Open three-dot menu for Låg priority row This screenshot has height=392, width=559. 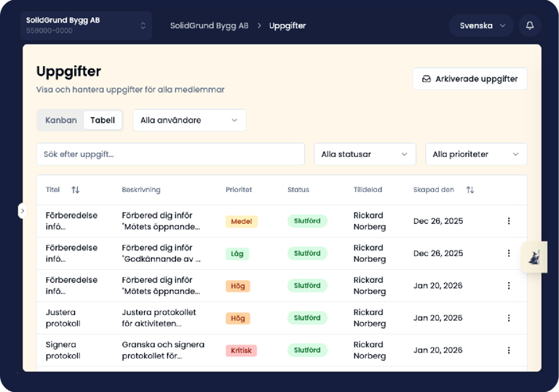pyautogui.click(x=509, y=253)
